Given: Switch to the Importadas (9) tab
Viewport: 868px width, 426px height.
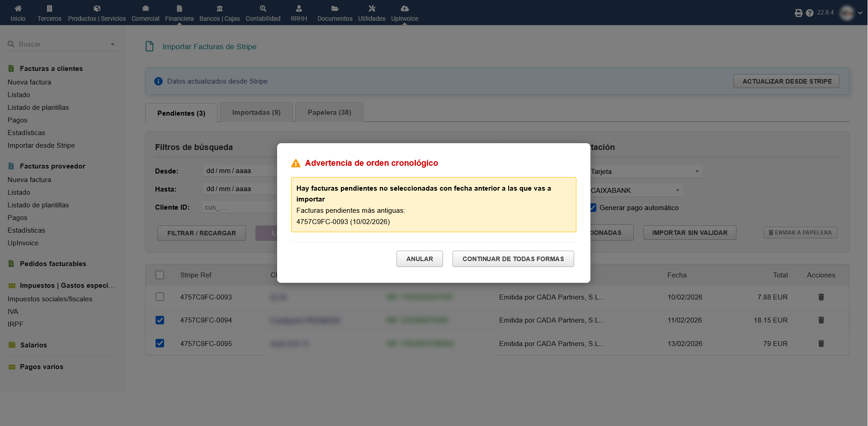Looking at the screenshot, I should 256,112.
